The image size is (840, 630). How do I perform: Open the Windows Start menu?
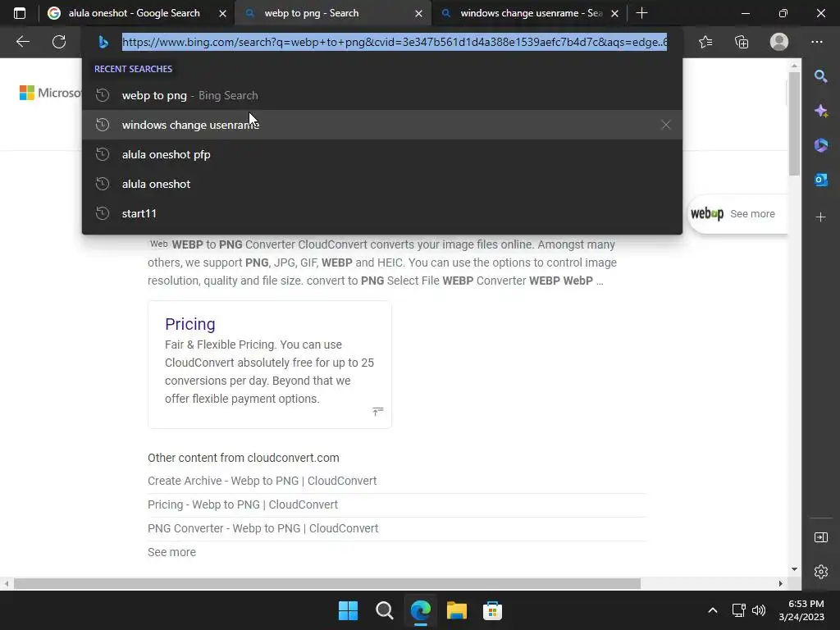click(x=348, y=610)
